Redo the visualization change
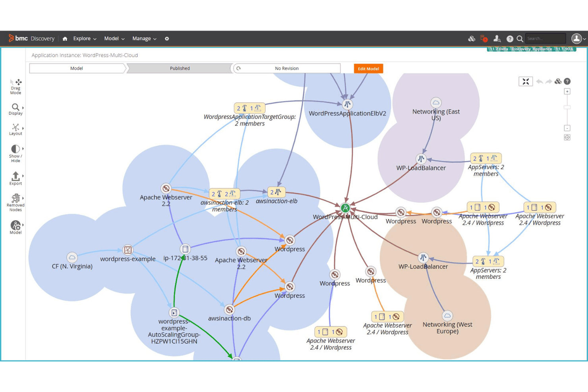This screenshot has height=392, width=588. coord(549,81)
